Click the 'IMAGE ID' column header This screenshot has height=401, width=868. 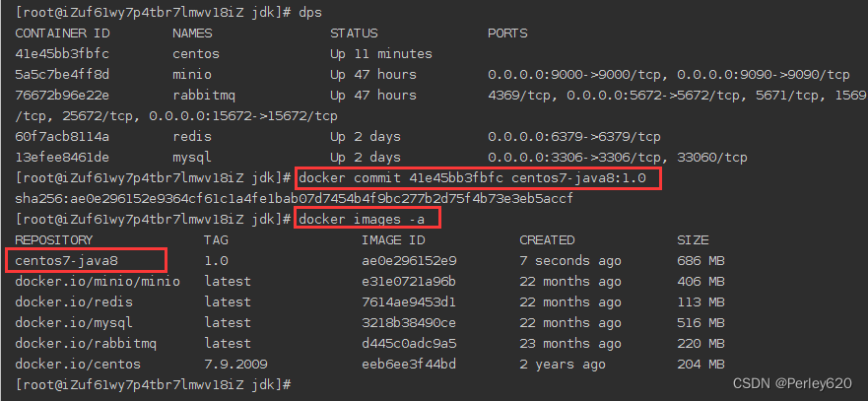[393, 239]
